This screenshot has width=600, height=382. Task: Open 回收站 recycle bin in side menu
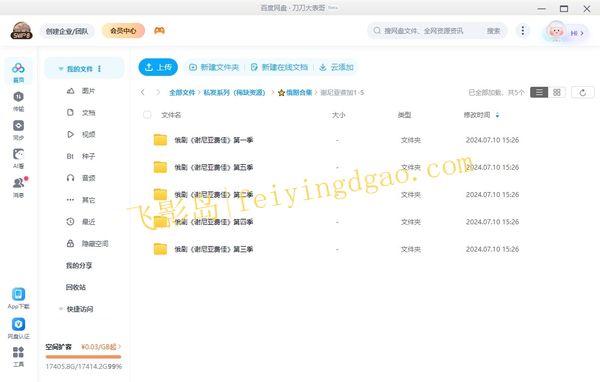point(76,287)
